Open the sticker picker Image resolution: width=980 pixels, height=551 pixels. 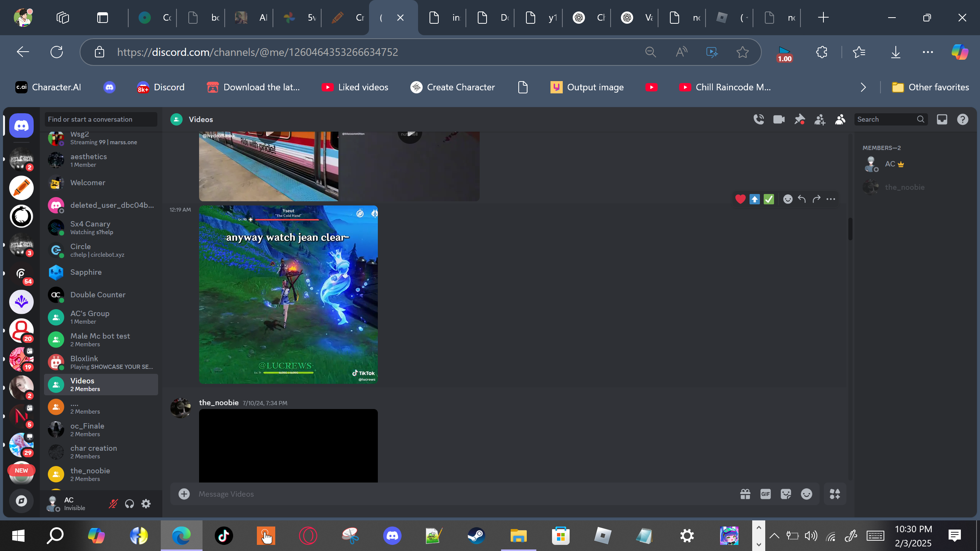pos(786,494)
